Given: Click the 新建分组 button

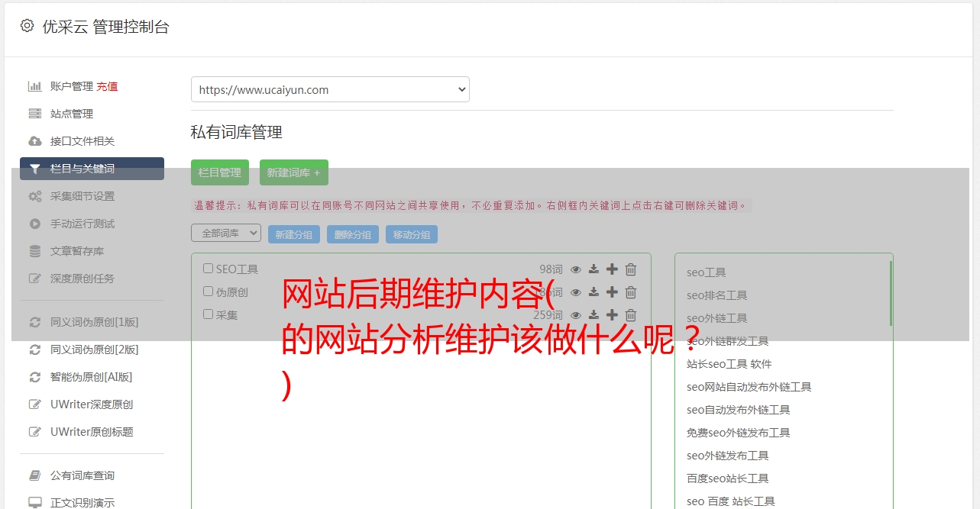Looking at the screenshot, I should (x=294, y=234).
